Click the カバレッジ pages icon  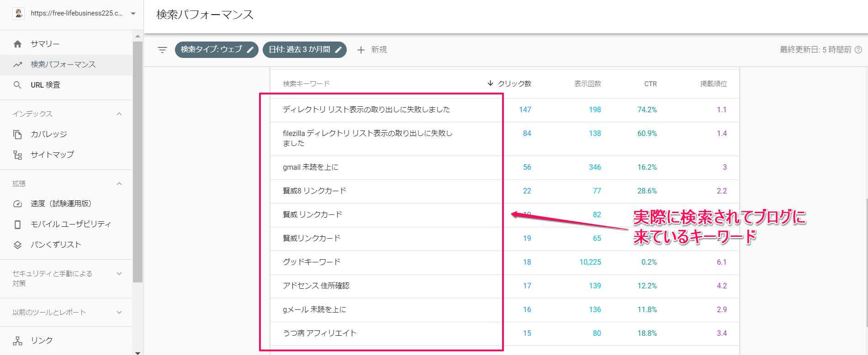pos(17,134)
